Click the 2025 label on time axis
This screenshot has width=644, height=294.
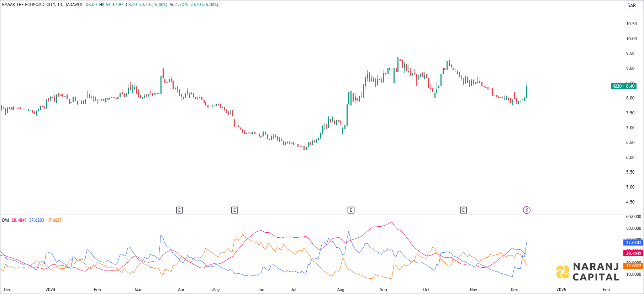[x=561, y=290]
